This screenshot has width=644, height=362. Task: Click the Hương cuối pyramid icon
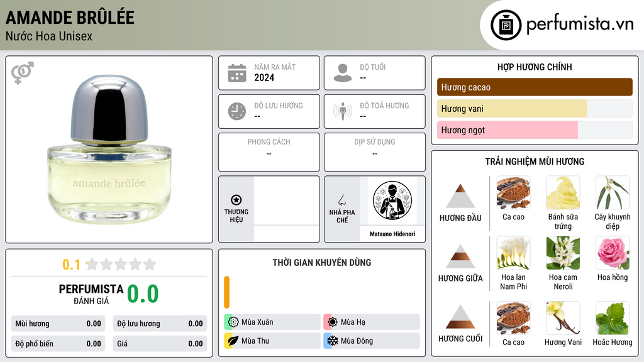coord(460,317)
